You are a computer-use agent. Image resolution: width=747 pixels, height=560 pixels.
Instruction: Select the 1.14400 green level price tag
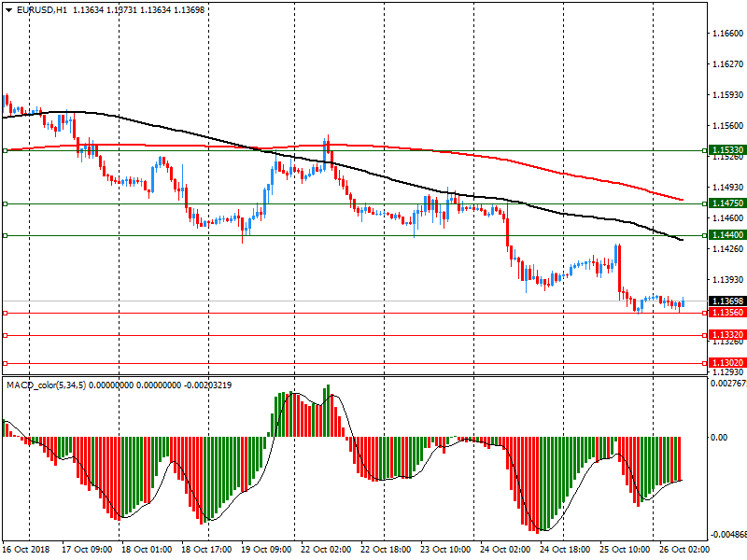tap(727, 235)
